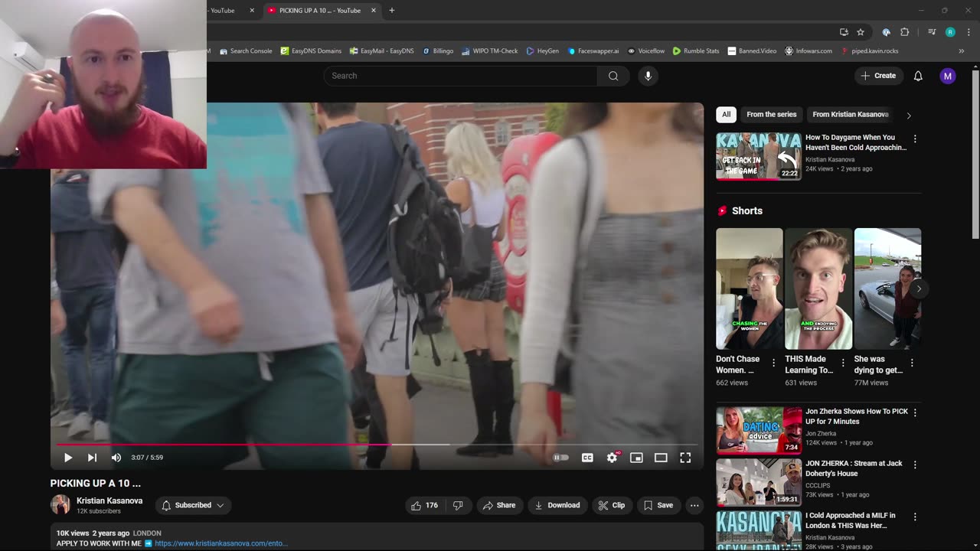This screenshot has height=551, width=980.
Task: Submit search with magnifier icon
Action: click(613, 76)
